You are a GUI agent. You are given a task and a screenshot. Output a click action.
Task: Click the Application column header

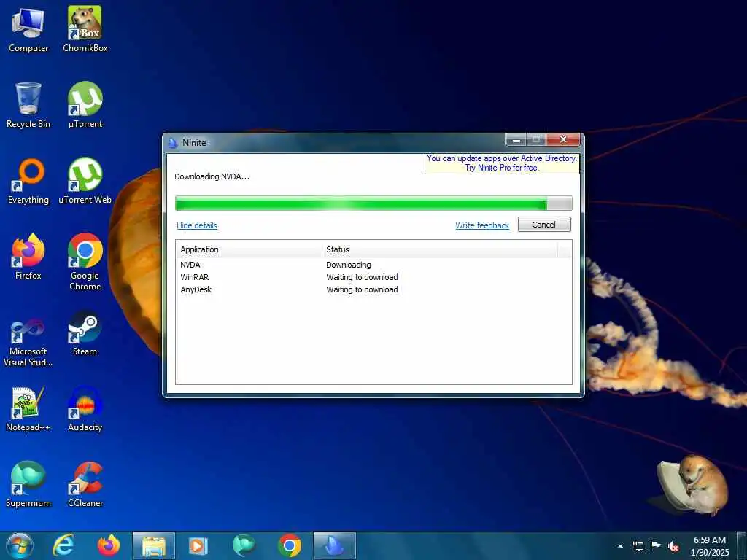tap(249, 249)
